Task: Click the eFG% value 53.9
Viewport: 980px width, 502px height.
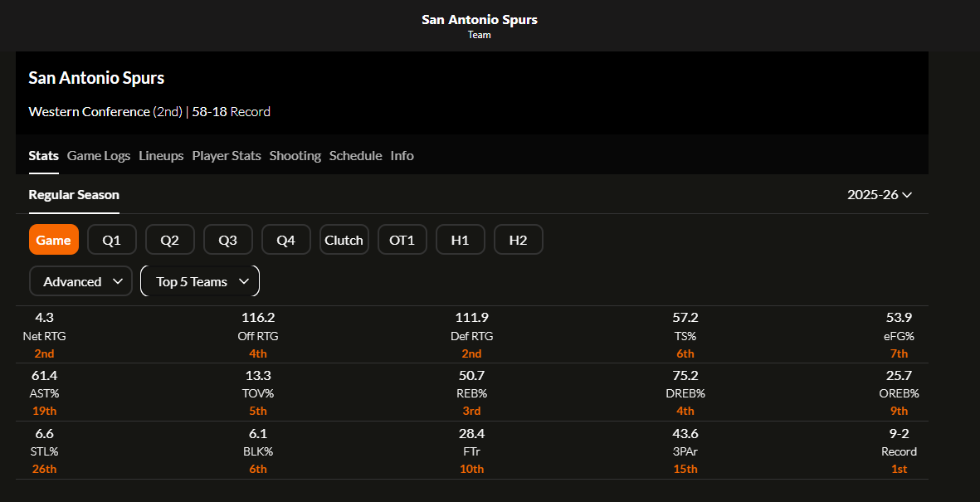Action: point(899,318)
